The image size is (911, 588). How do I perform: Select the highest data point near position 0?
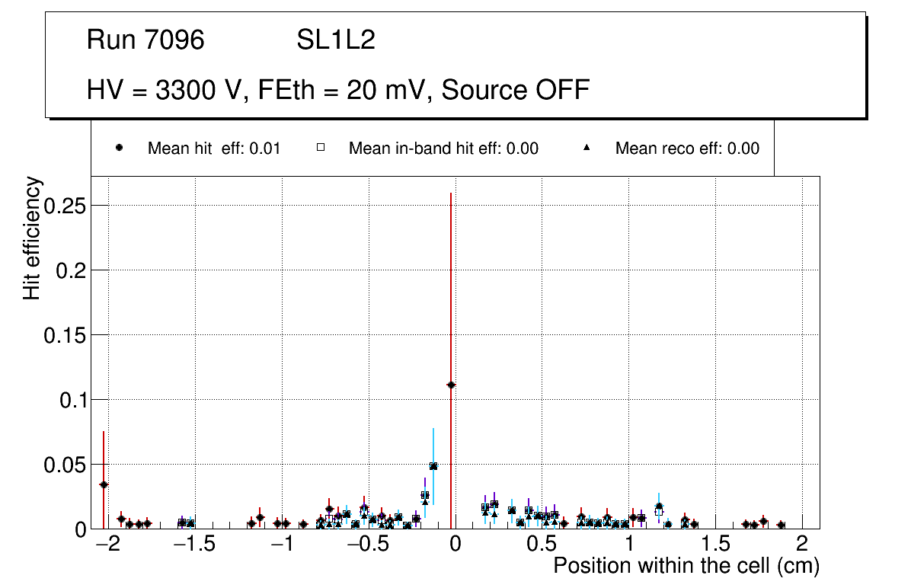451,385
